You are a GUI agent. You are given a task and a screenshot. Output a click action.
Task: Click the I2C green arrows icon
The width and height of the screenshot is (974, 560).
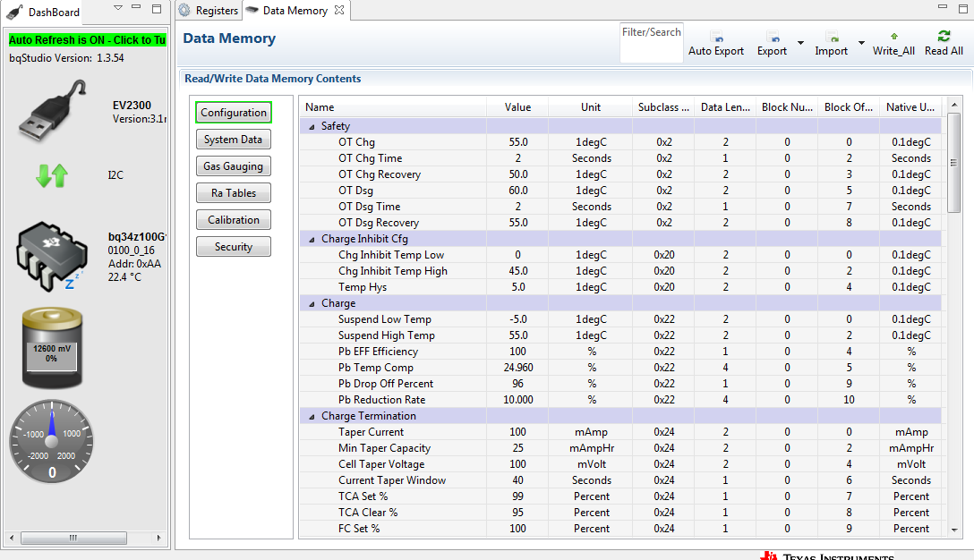click(52, 175)
